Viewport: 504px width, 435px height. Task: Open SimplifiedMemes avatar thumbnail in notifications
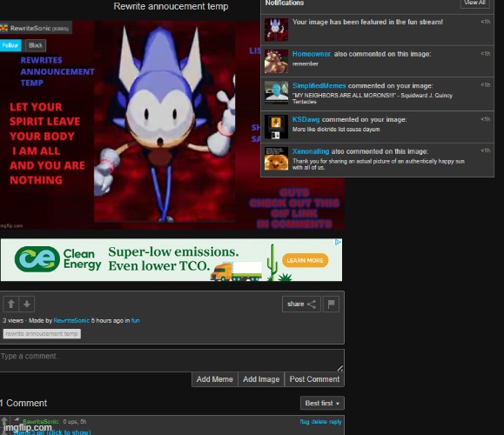[276, 92]
